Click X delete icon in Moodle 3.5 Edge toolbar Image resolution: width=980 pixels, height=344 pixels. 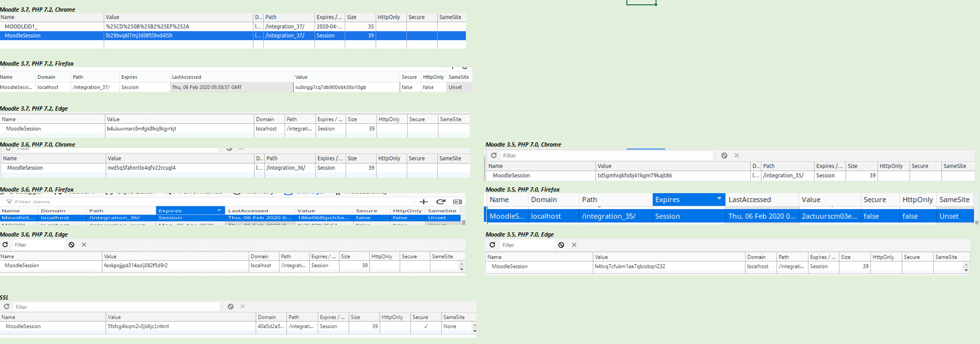click(574, 245)
